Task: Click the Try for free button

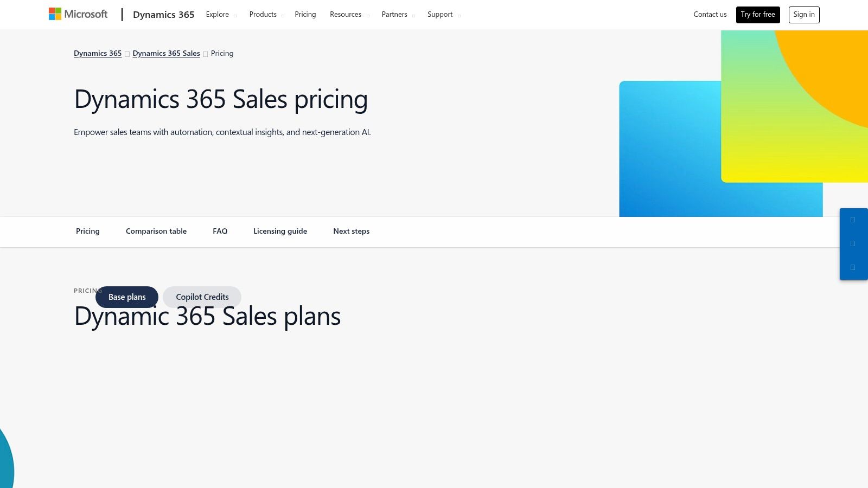Action: coord(758,15)
